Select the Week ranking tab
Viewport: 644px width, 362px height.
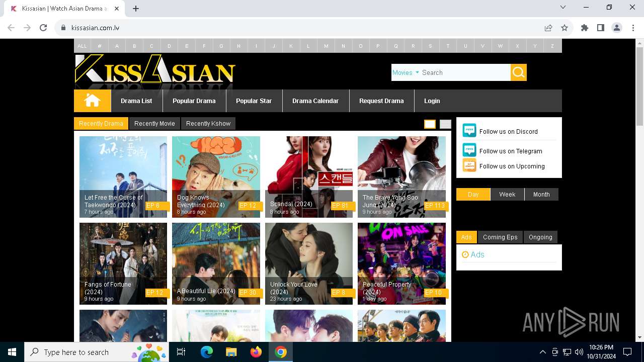pyautogui.click(x=507, y=194)
